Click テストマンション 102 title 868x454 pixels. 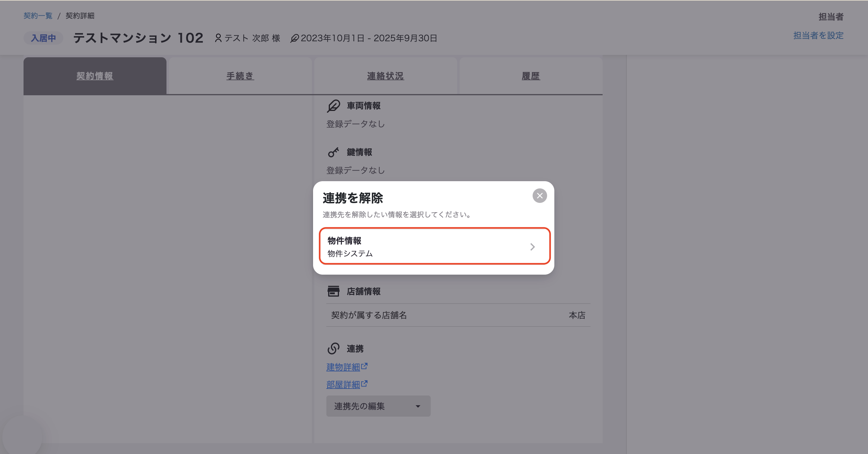click(138, 38)
